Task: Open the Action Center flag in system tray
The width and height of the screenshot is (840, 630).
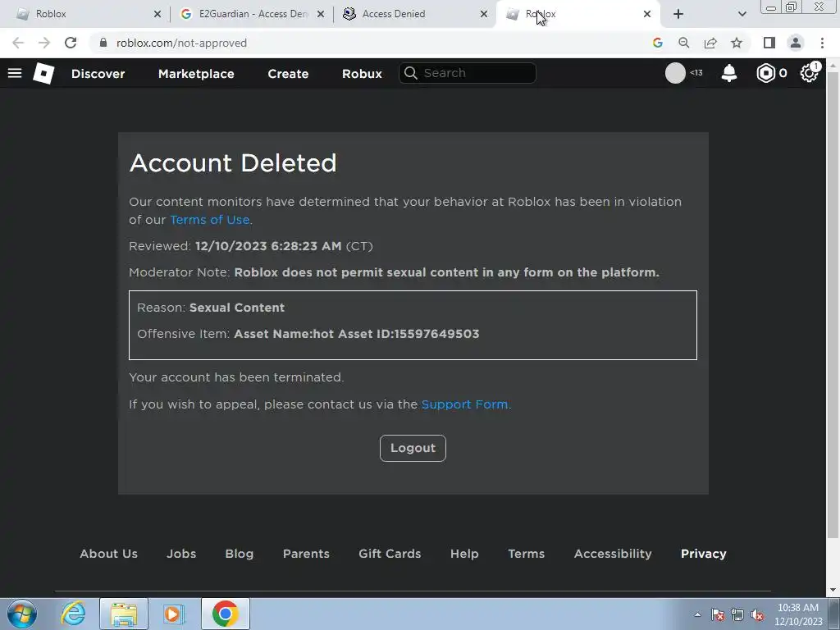Action: [718, 615]
